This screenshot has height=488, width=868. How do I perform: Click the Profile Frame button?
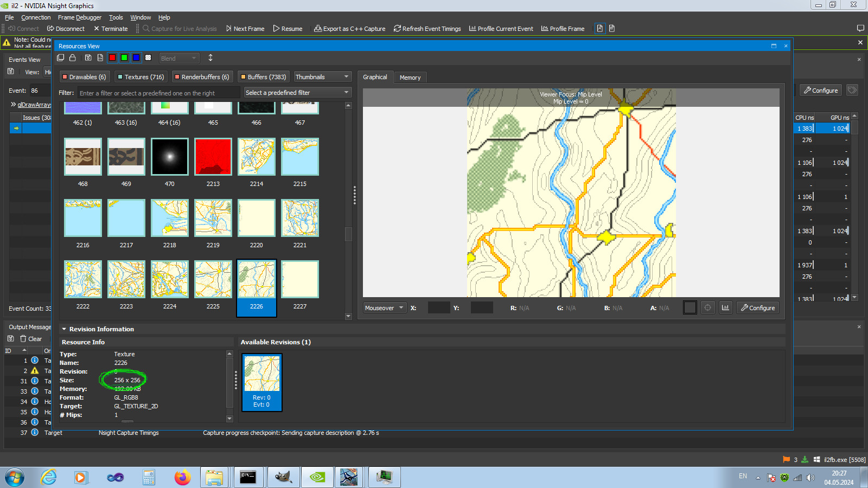pos(563,29)
